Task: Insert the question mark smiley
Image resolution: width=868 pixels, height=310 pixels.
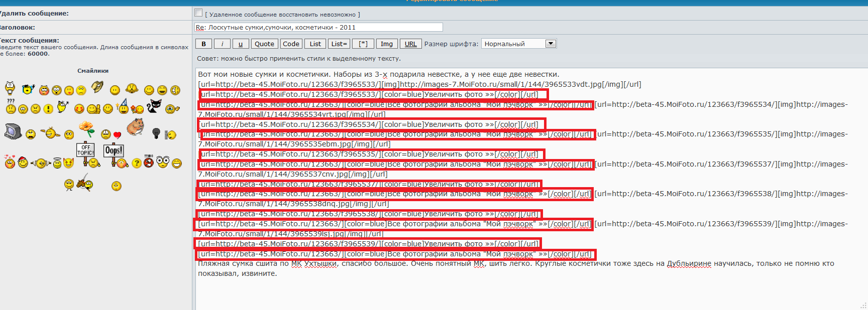Action: (x=136, y=163)
